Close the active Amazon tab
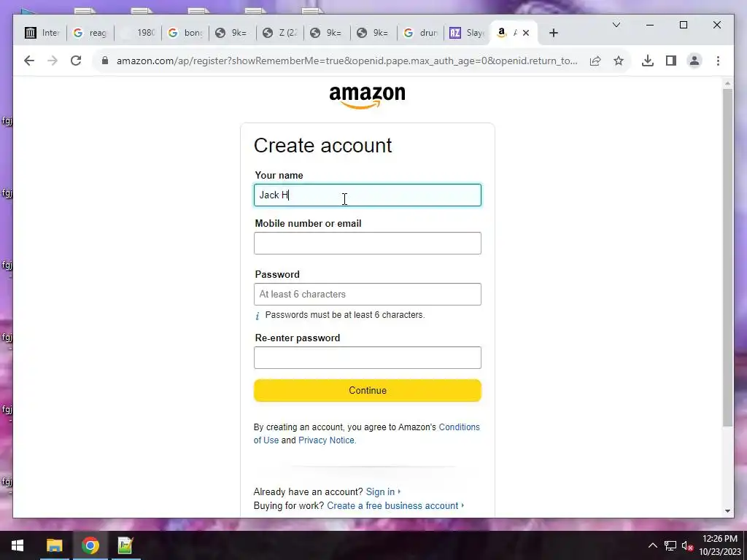The image size is (747, 560). tap(526, 33)
